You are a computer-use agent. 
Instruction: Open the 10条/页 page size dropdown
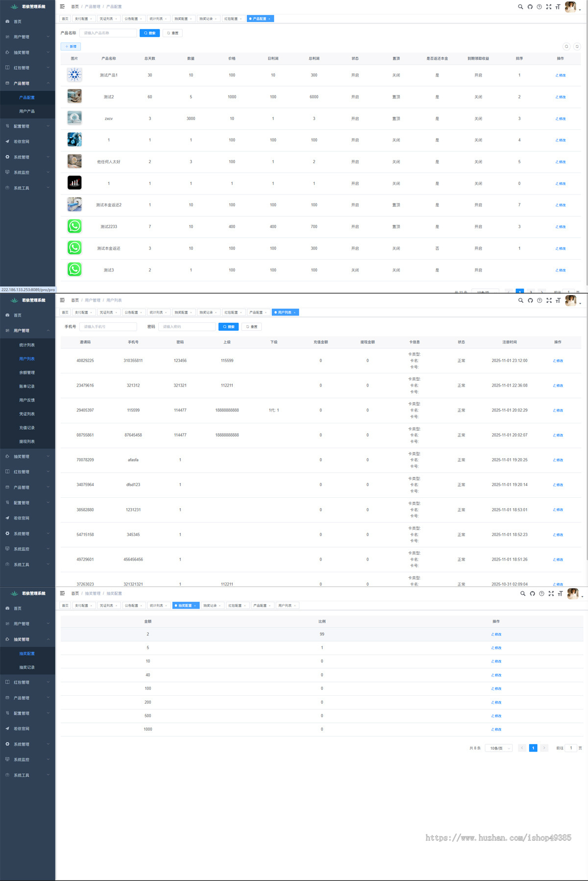pyautogui.click(x=499, y=748)
